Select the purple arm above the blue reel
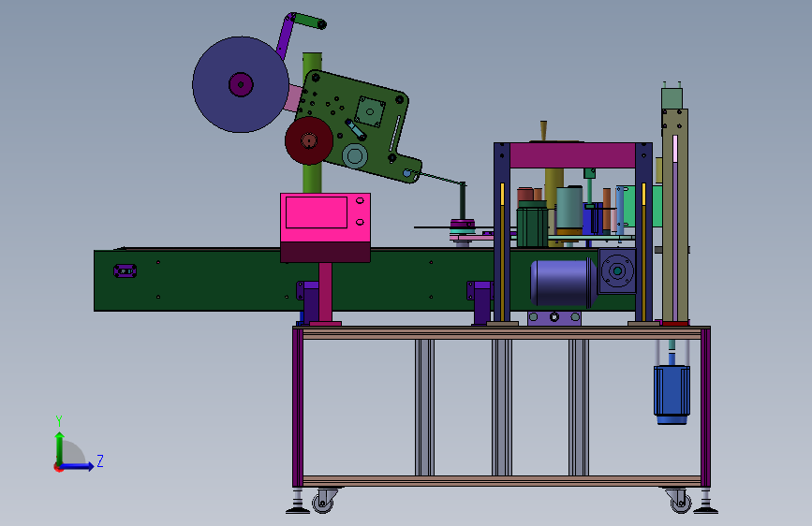 coord(285,37)
